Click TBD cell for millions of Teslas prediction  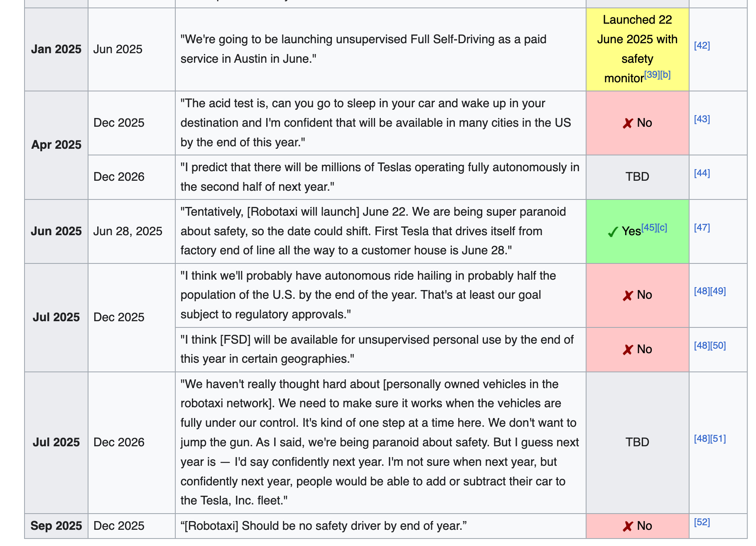(637, 177)
